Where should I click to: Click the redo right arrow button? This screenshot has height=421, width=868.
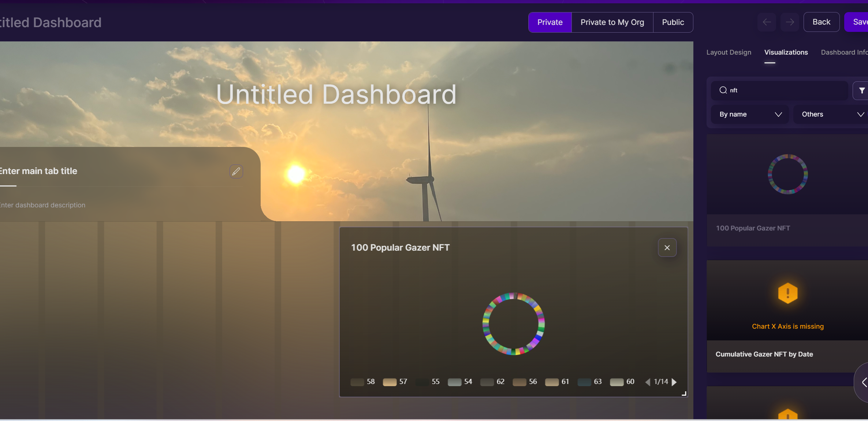(x=790, y=22)
